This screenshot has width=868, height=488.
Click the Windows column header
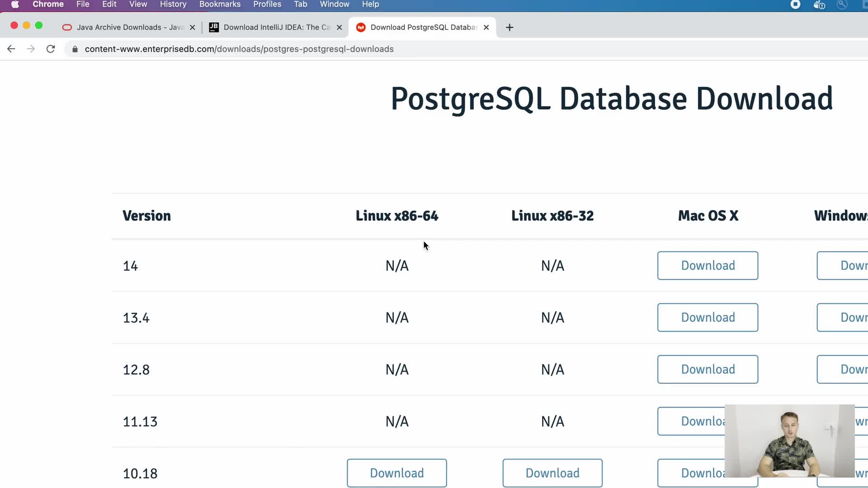841,216
